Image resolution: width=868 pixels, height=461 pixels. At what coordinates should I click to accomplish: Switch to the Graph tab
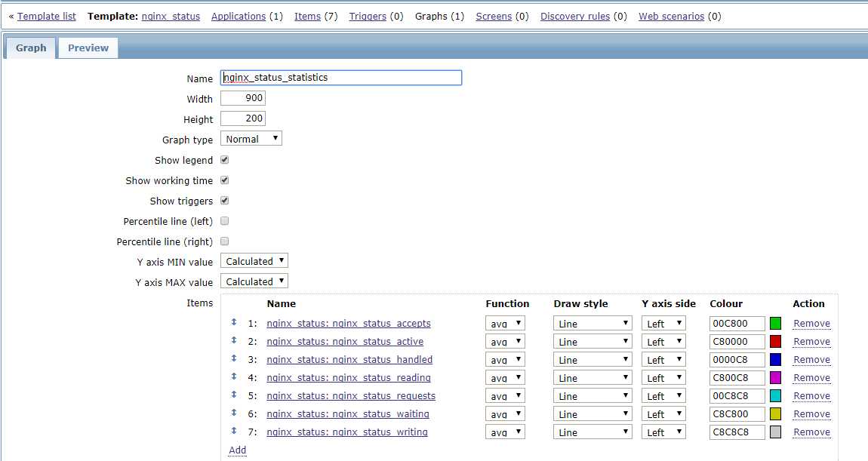coord(31,48)
